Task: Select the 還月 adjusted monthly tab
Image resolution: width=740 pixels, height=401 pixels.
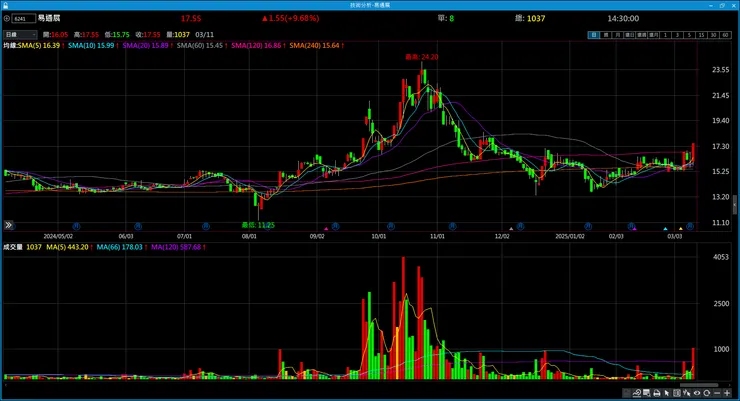Action: point(653,35)
